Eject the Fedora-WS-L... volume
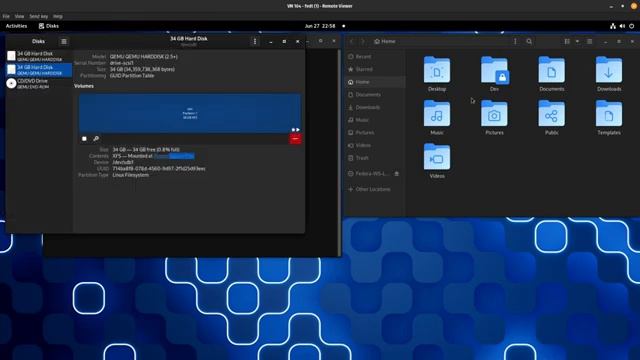 click(396, 174)
